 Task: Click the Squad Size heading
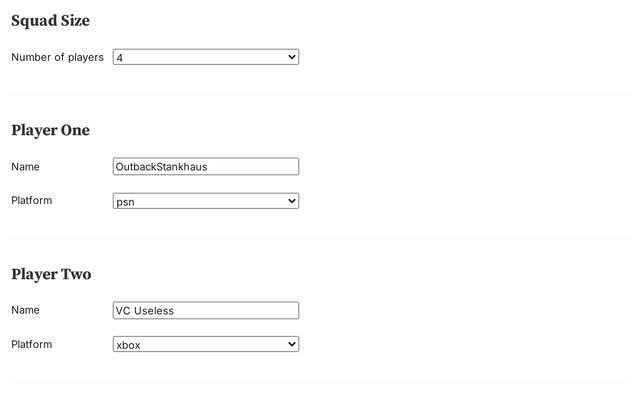click(x=50, y=20)
